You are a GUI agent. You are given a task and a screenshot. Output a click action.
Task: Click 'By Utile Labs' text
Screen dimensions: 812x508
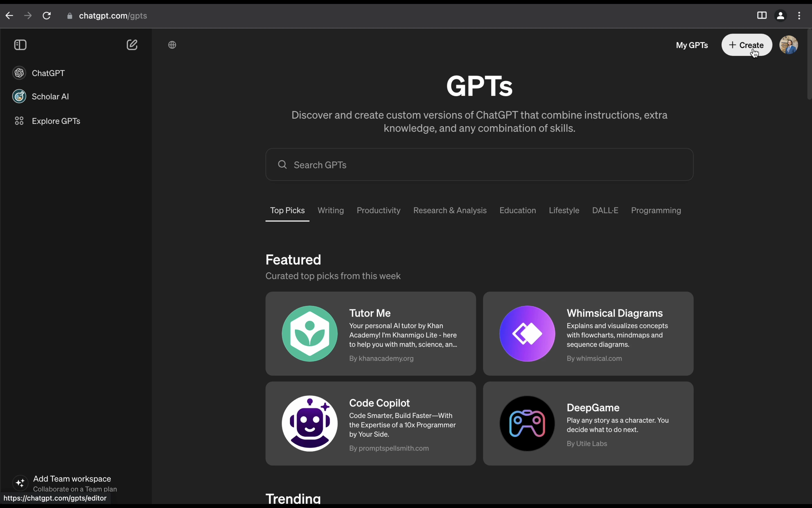[x=587, y=443]
